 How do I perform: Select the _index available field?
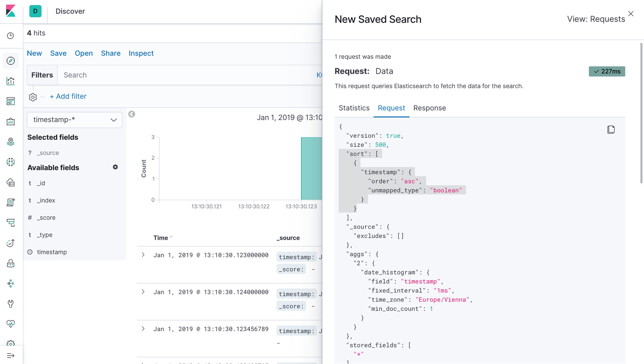click(x=46, y=200)
